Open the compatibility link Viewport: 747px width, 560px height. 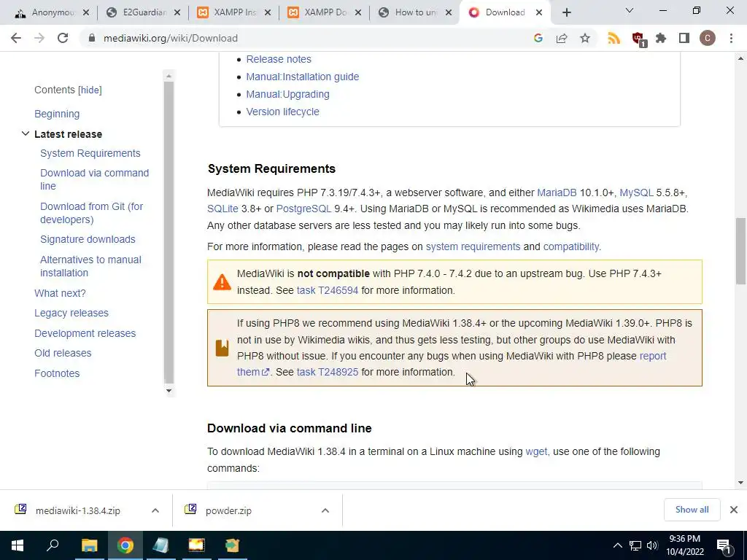click(x=571, y=246)
